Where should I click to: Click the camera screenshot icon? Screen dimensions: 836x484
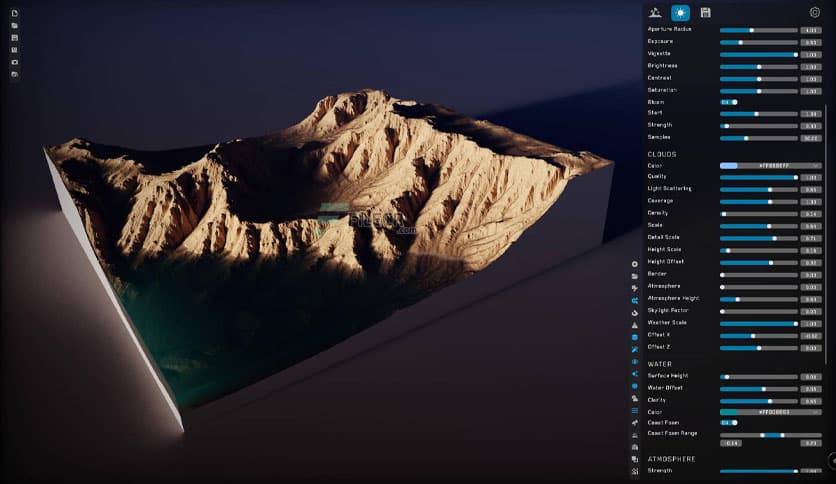(14, 62)
